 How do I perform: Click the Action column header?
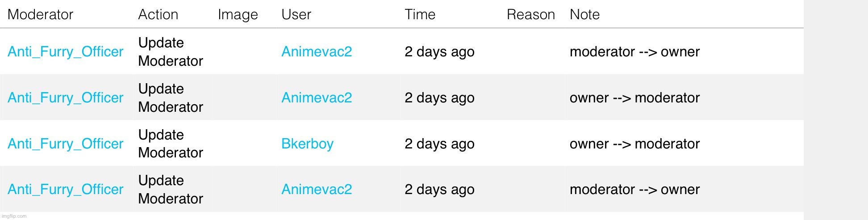point(158,14)
